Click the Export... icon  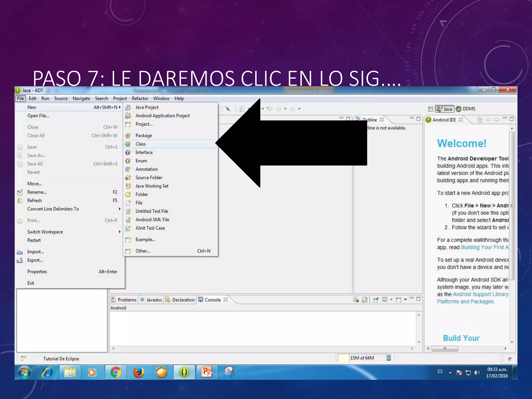click(20, 260)
